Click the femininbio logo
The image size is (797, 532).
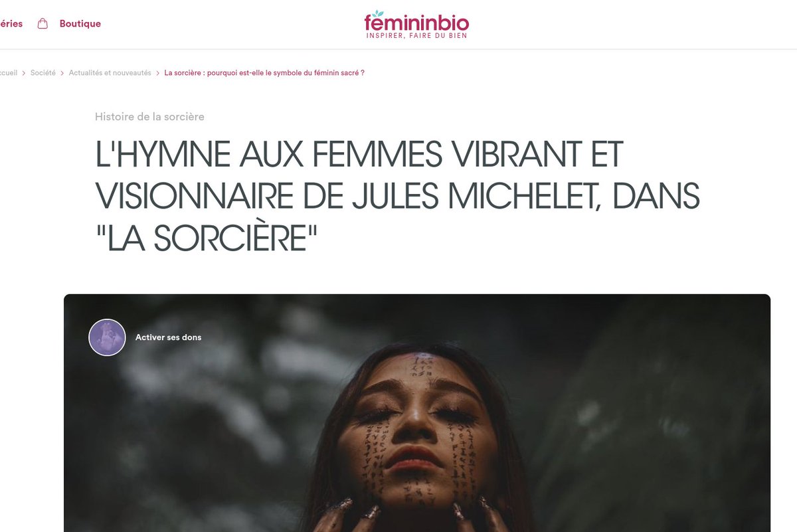click(x=416, y=25)
